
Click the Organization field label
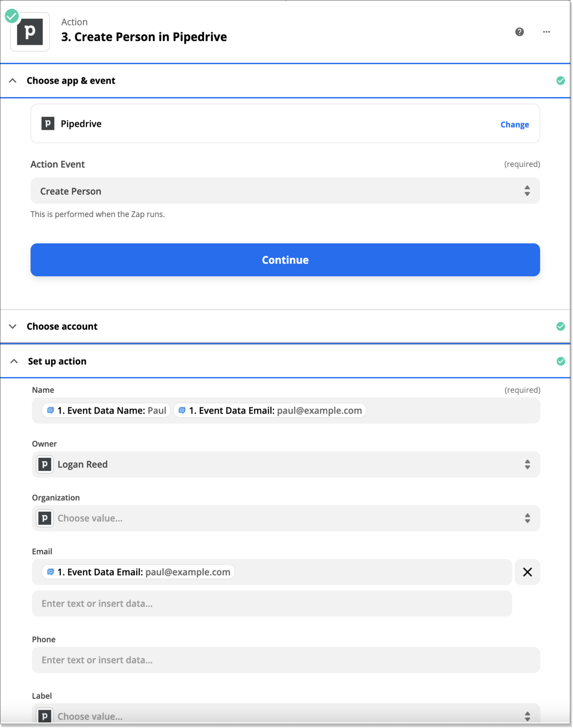point(56,497)
